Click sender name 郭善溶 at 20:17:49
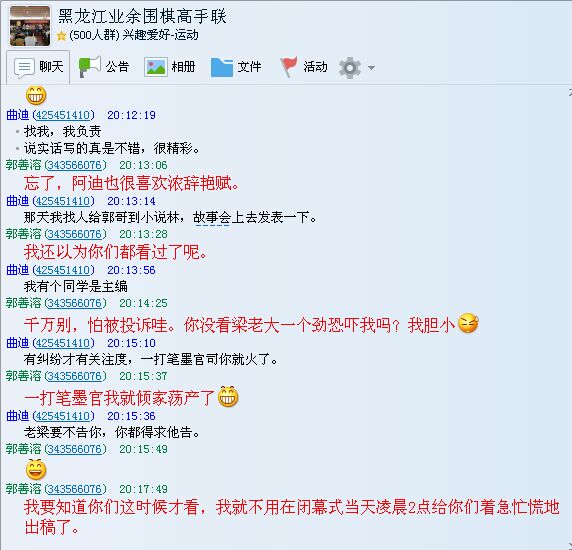The width and height of the screenshot is (572, 550). click(x=23, y=489)
